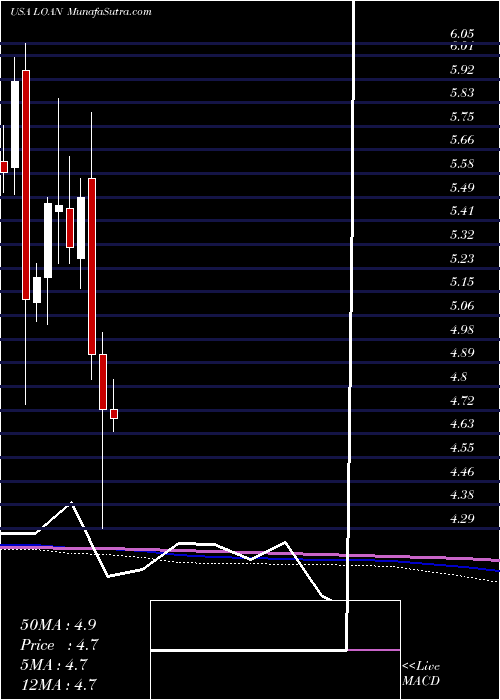
Task: Click the 5.75 price axis label
Action: coord(462,117)
